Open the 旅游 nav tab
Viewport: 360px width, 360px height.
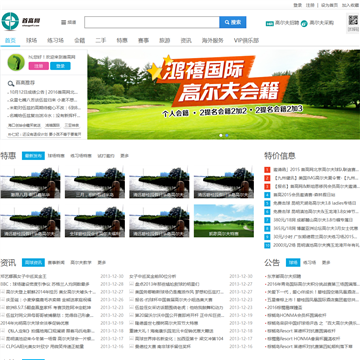(165, 41)
